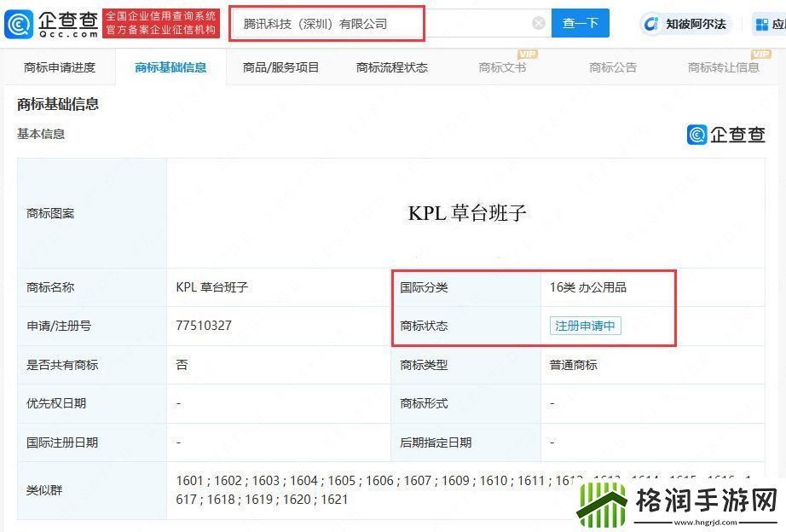Click the 商标形式 label
786x532 pixels.
click(424, 403)
